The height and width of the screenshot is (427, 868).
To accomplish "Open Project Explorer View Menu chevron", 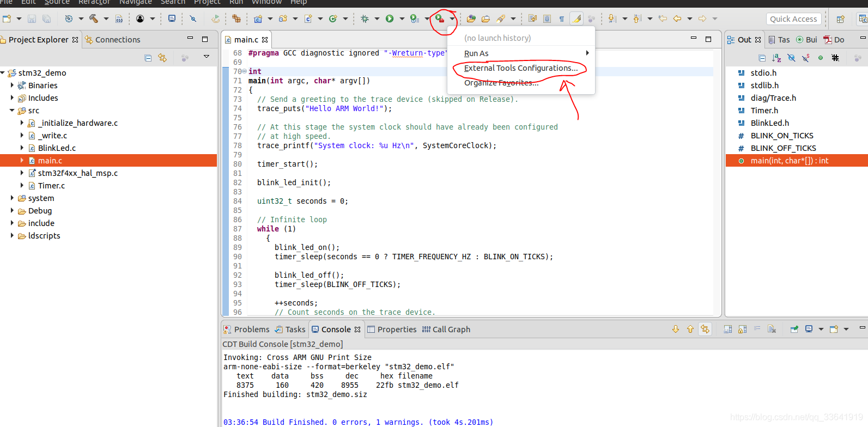I will [x=207, y=57].
